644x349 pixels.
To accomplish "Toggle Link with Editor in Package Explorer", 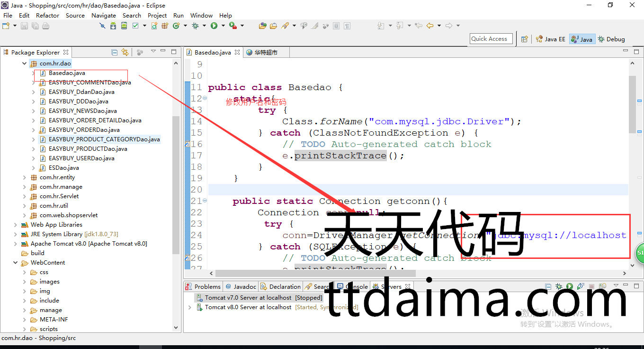I will click(x=125, y=52).
